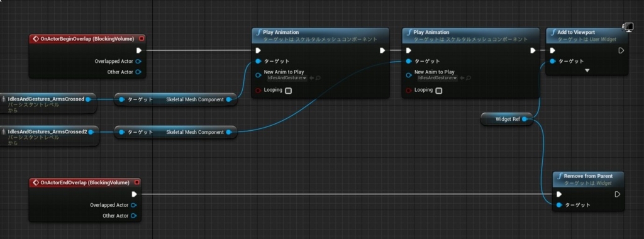Click event diamond icon on OnActorBeginOverlap header
The height and width of the screenshot is (239, 644).
tap(36, 39)
